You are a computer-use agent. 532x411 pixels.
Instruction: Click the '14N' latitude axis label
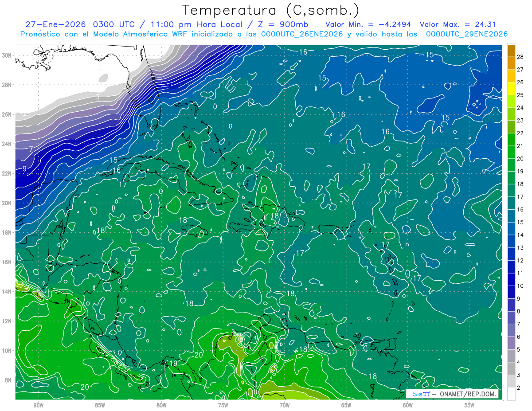[x=7, y=292]
